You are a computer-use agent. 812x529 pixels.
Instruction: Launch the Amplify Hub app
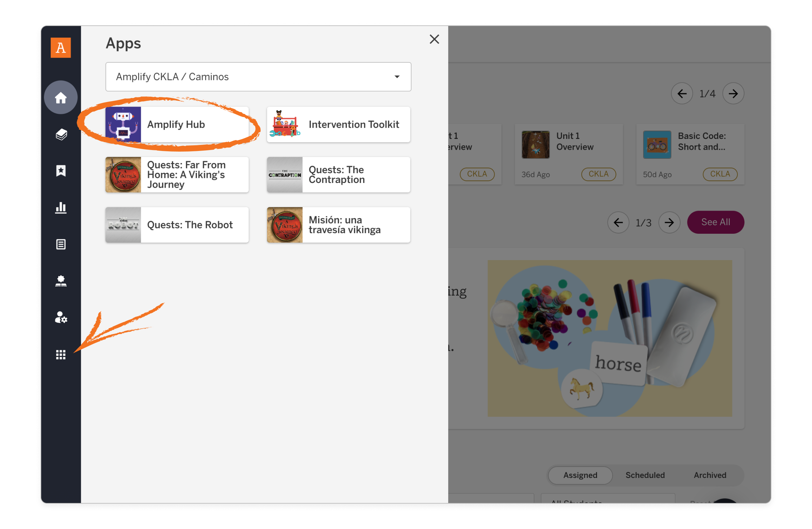point(177,125)
